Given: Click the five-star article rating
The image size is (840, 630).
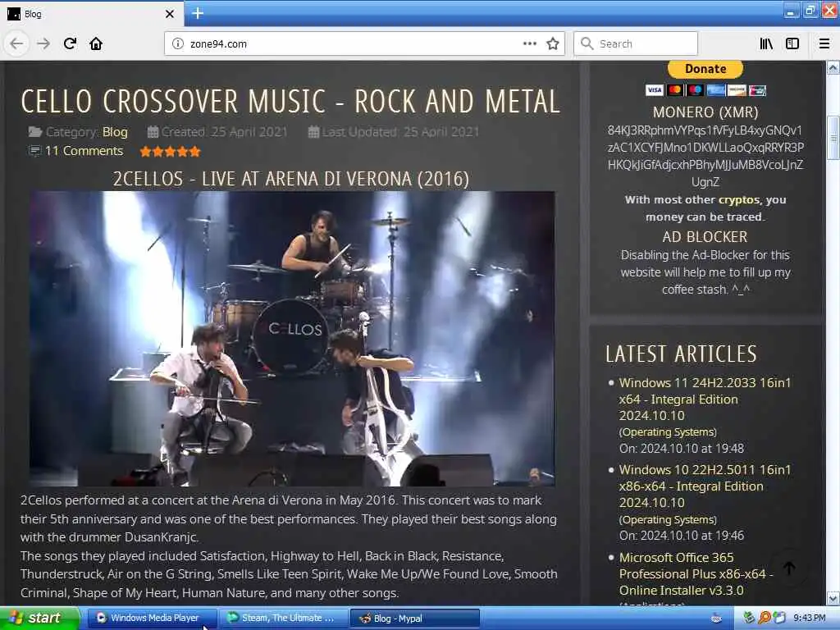Looking at the screenshot, I should (171, 152).
